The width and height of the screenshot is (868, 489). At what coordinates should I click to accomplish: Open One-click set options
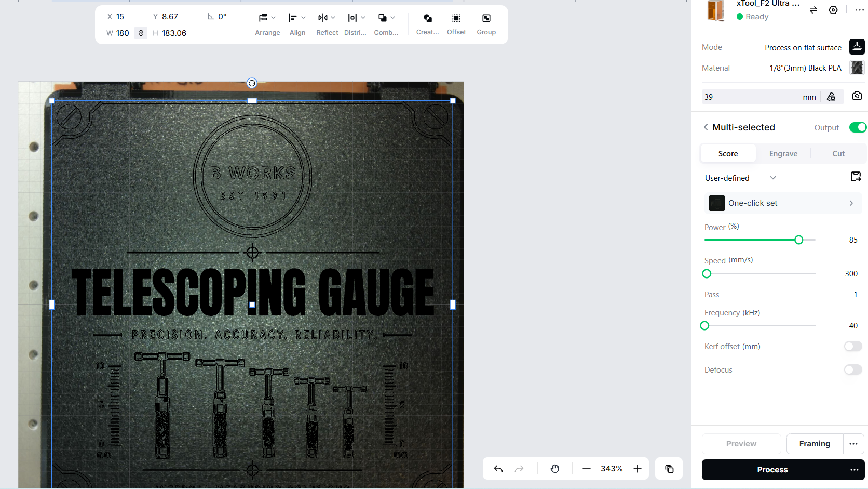click(x=783, y=203)
